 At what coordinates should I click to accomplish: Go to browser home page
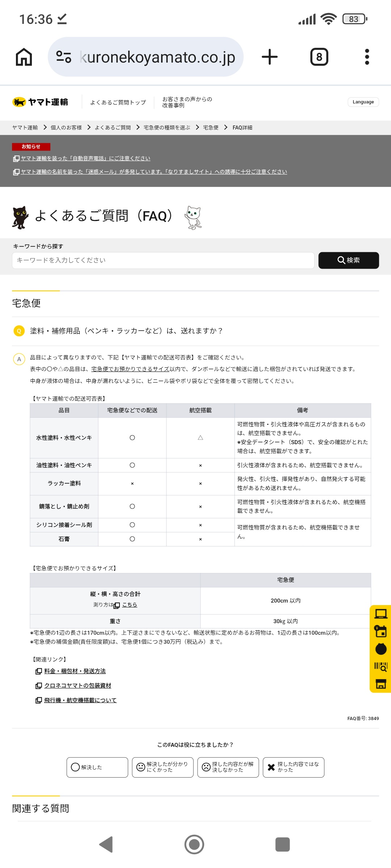[x=24, y=57]
